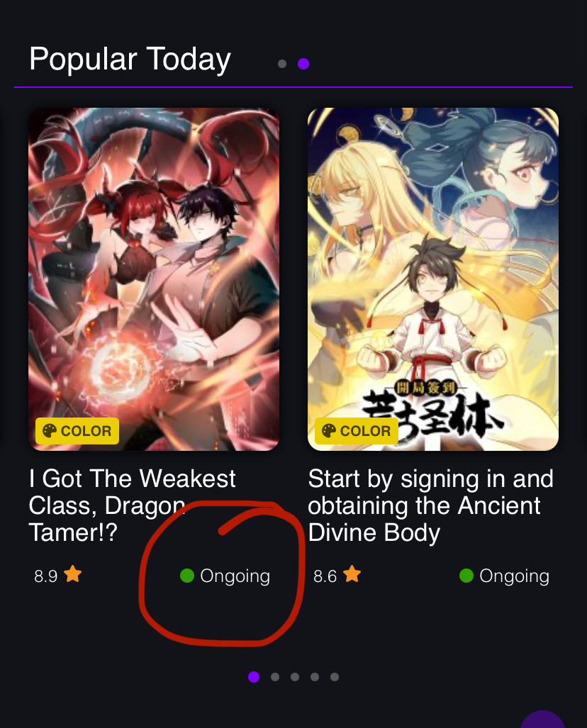Click the star icon beside the 8.6 rating
Screen dimensions: 587x728
coord(352,574)
